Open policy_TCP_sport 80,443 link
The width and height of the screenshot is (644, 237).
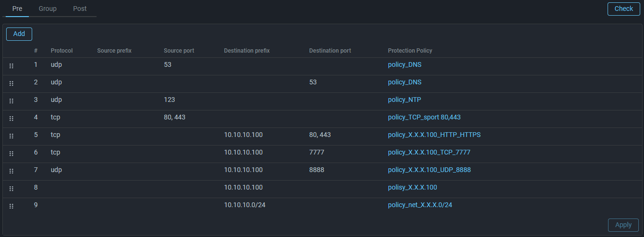(x=424, y=117)
